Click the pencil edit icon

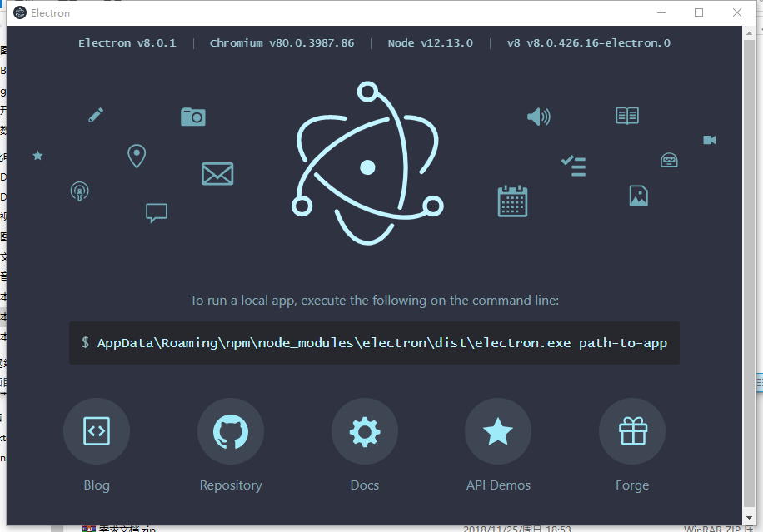coord(96,115)
